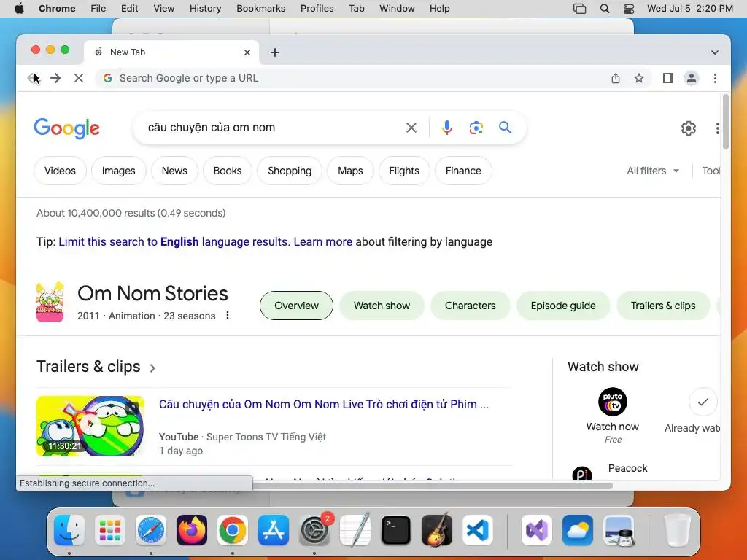
Task: Start voice search with the microphone
Action: coord(447,128)
